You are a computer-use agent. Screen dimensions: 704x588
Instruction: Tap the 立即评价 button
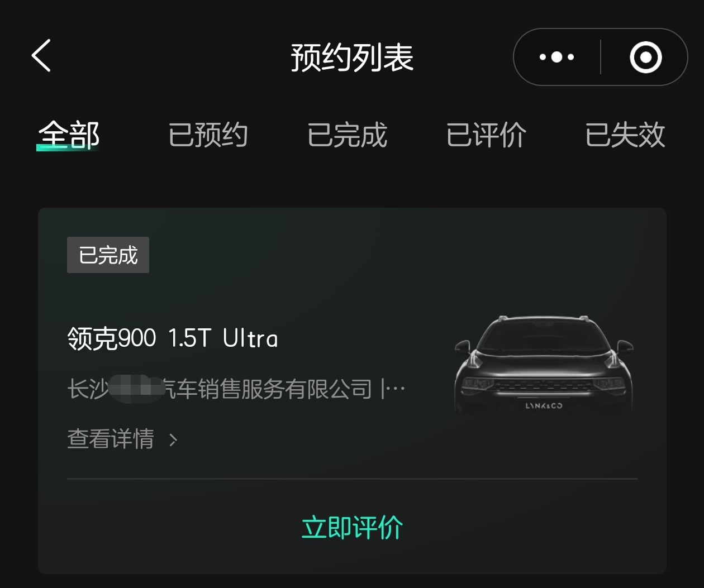[x=352, y=528]
